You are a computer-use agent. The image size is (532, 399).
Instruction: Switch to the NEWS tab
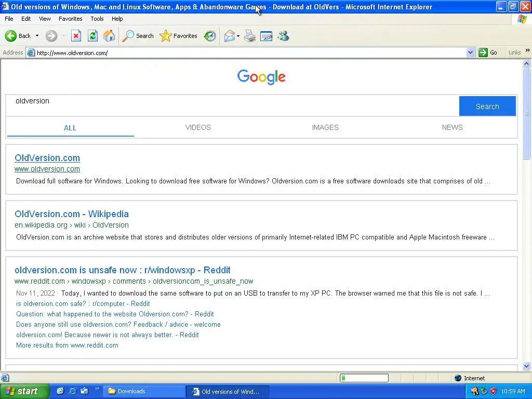[453, 128]
